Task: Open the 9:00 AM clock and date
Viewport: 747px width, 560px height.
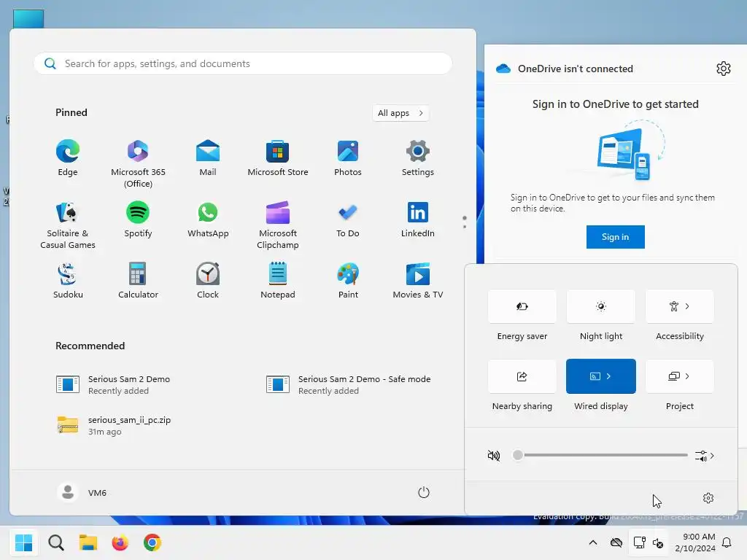Action: point(694,542)
